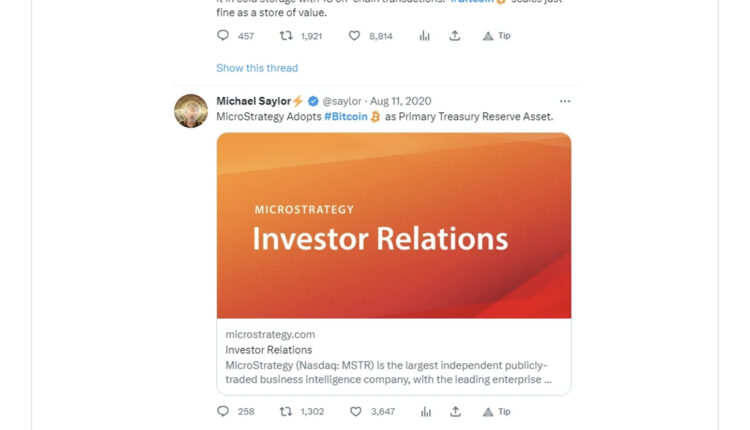Viewport: 750px width, 430px height.
Task: Click the Show this thread link
Action: tap(257, 68)
